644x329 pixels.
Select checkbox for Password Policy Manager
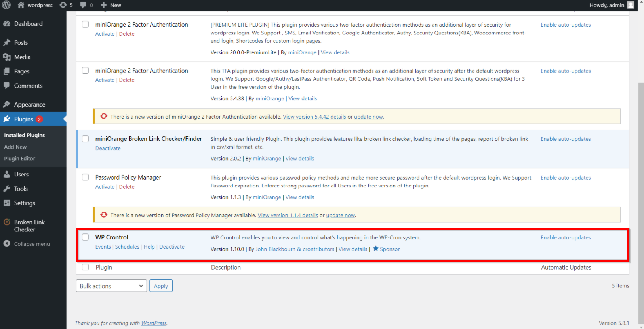pos(85,177)
